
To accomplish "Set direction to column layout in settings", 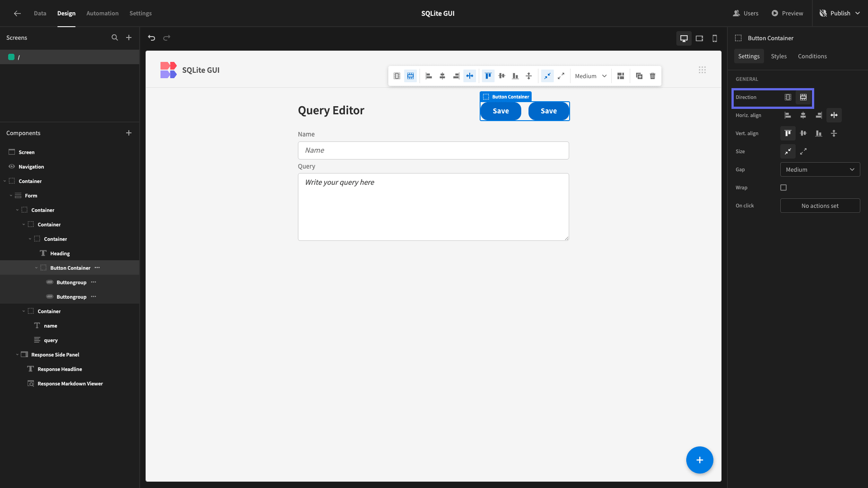I will (x=788, y=97).
